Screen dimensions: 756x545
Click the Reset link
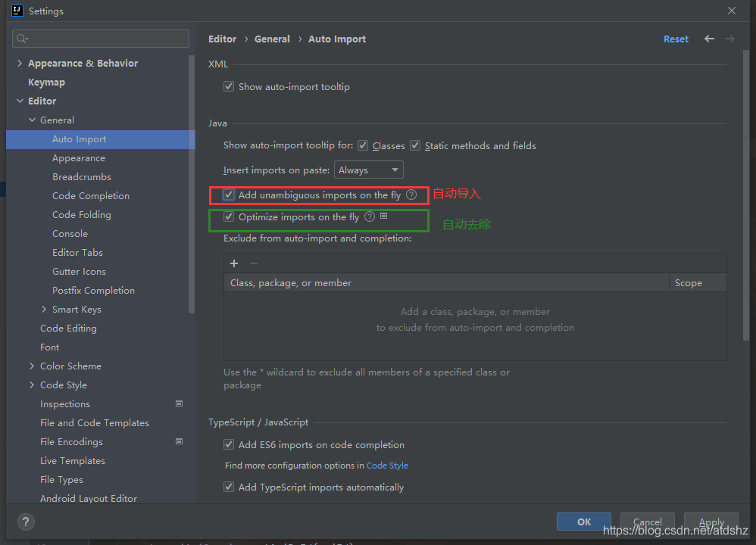(x=676, y=39)
